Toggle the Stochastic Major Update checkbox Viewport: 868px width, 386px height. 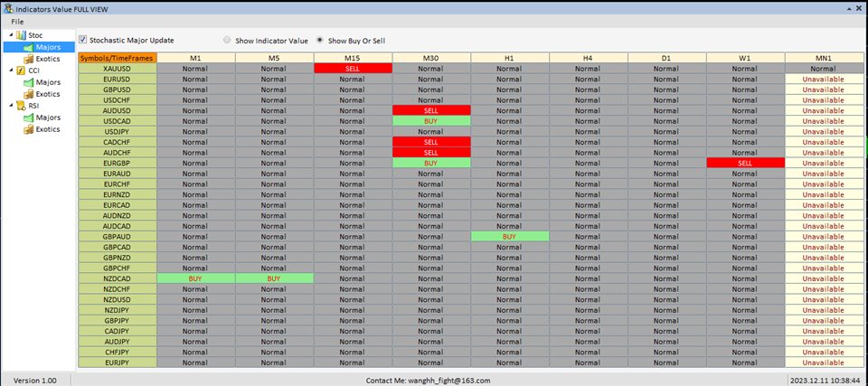(x=82, y=40)
